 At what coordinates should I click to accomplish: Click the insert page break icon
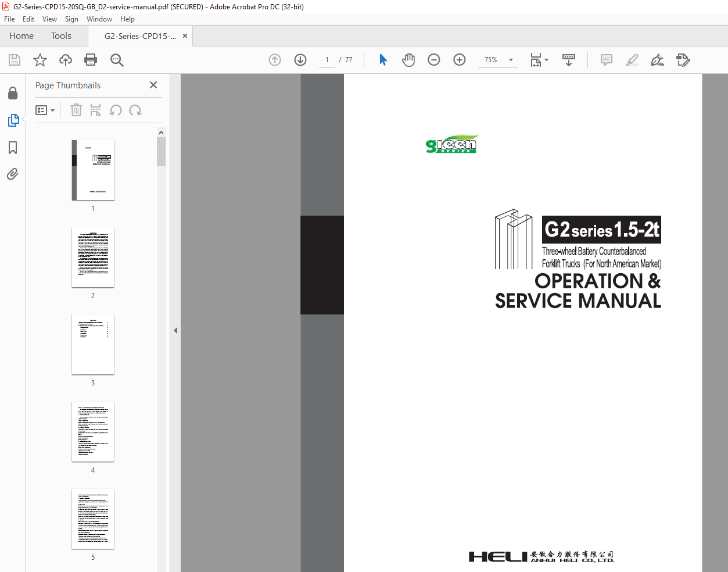96,110
